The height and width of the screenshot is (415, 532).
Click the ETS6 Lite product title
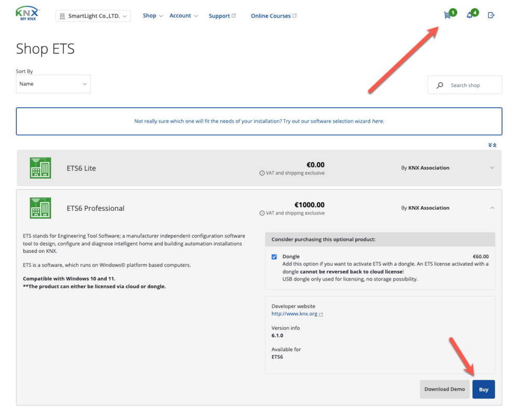coord(81,168)
